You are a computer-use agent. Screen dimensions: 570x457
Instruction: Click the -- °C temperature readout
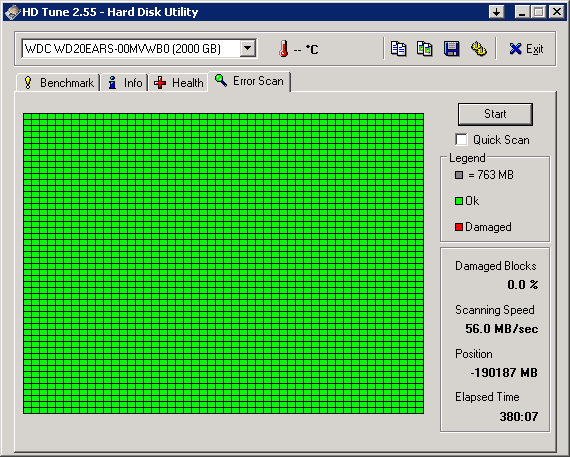click(x=306, y=49)
